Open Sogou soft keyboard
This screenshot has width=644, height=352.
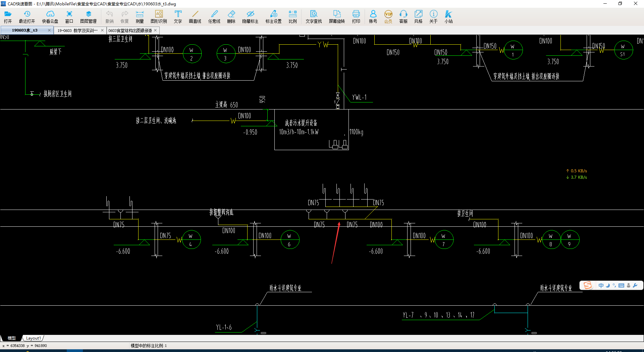tap(621, 285)
